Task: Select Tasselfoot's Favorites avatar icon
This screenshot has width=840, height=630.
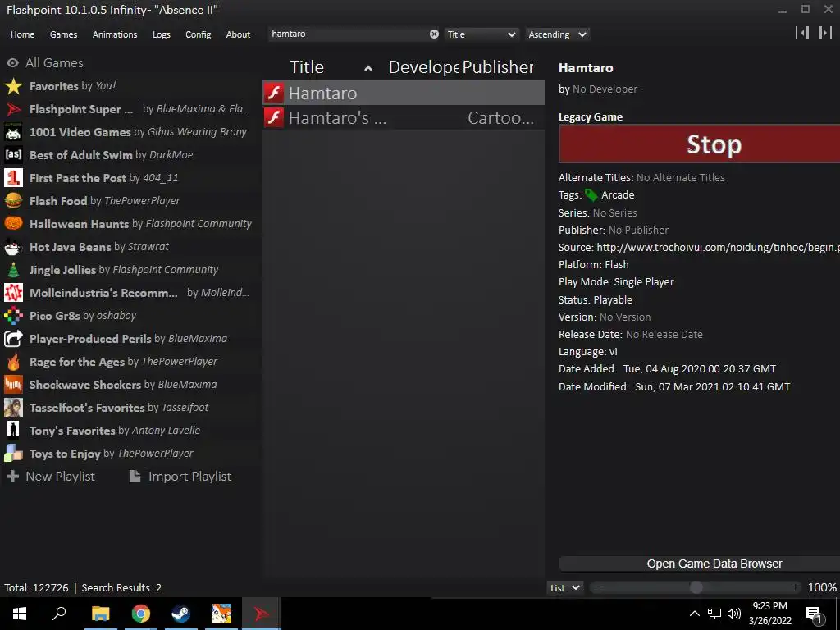Action: tap(13, 408)
